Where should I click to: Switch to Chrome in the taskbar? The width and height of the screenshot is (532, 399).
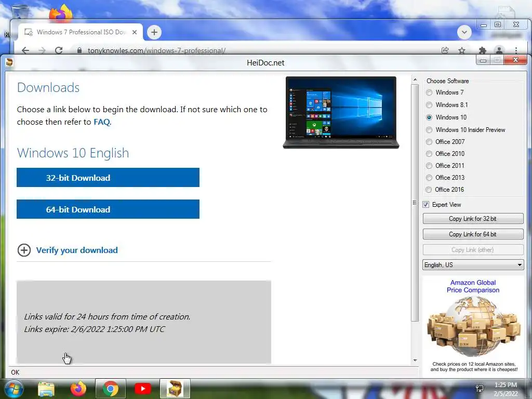tap(111, 389)
